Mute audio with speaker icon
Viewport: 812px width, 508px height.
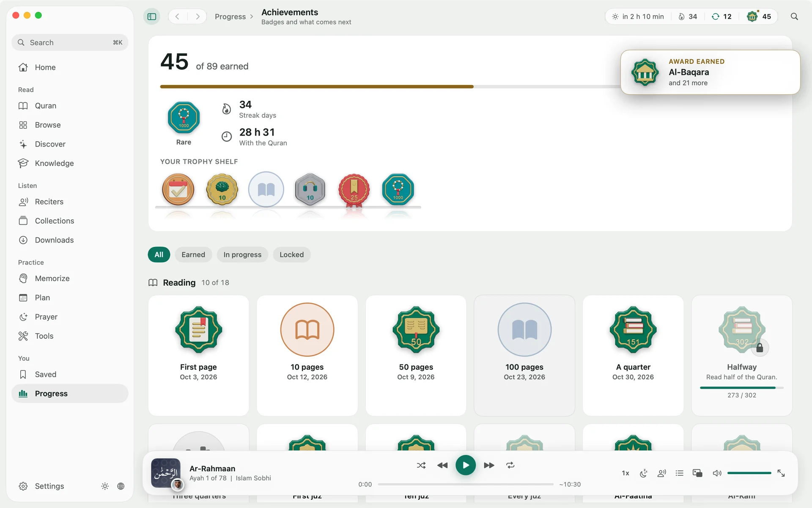coord(717,473)
